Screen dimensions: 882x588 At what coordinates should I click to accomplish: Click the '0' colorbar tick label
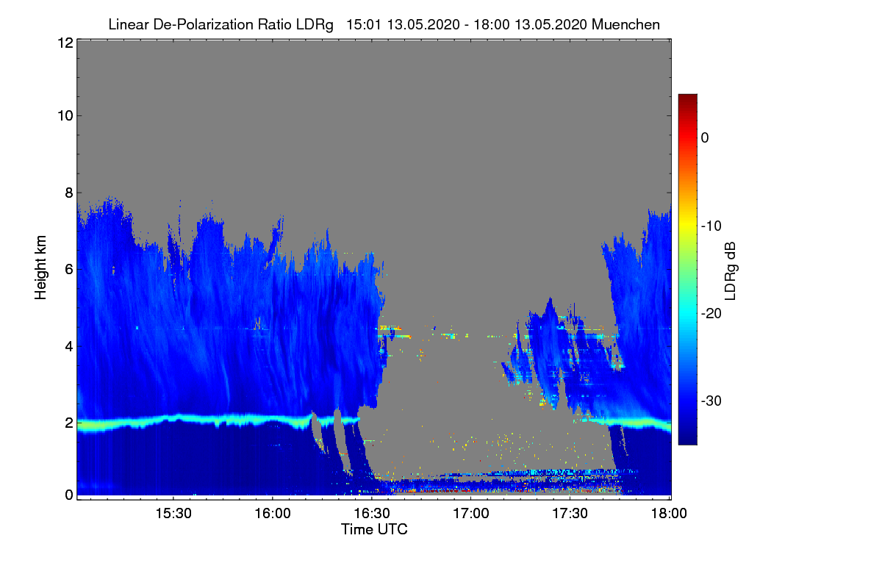(705, 137)
